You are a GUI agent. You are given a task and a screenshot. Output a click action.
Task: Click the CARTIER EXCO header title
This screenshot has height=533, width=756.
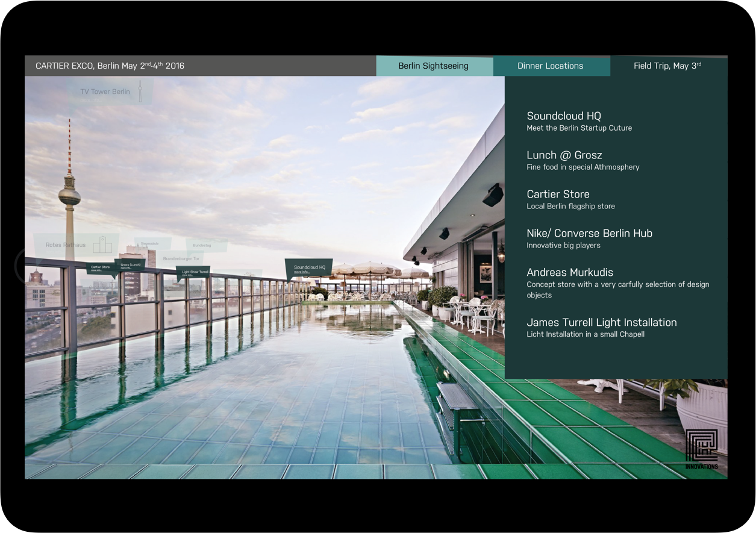click(x=110, y=66)
